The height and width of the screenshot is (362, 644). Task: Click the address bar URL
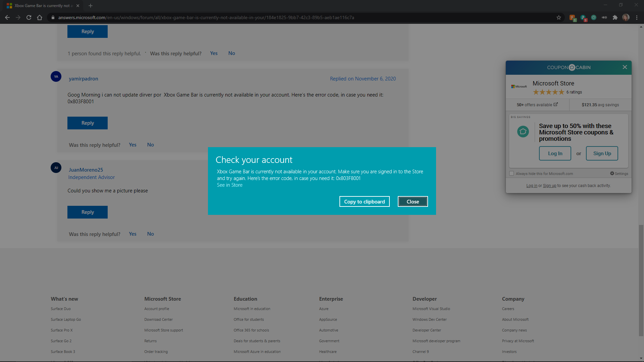206,17
